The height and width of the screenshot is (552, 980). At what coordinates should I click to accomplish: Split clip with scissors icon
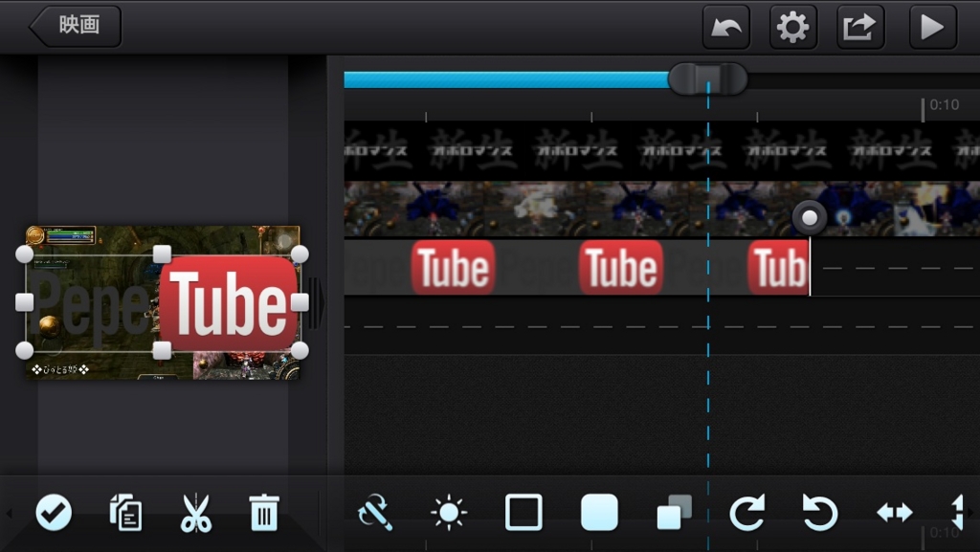click(x=196, y=513)
